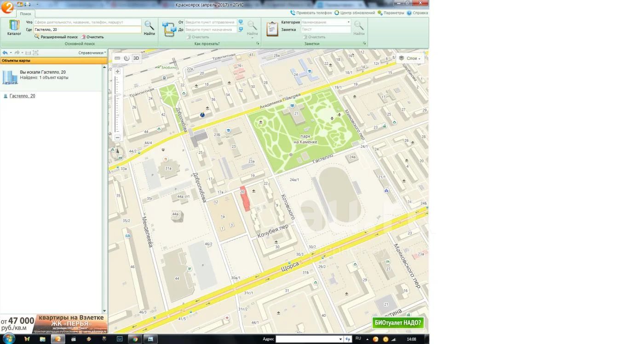Pick departure point on map next to От
This screenshot has width=644, height=344.
point(241,22)
